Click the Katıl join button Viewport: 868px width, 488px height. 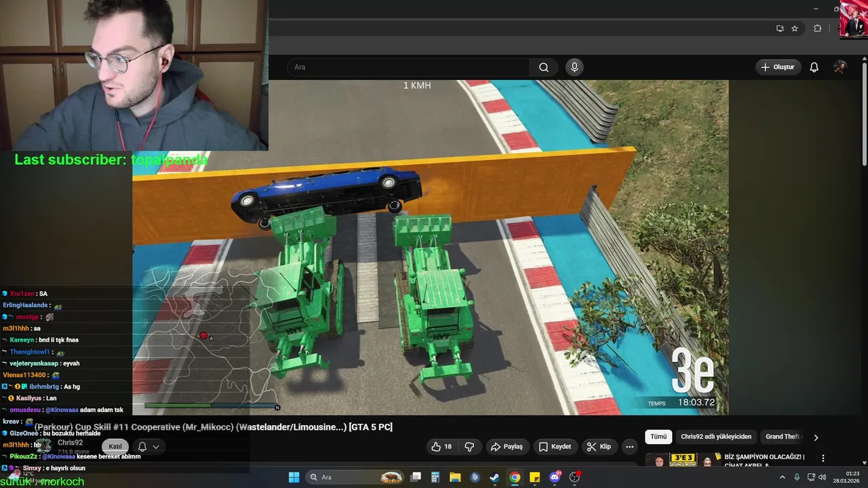click(x=115, y=446)
